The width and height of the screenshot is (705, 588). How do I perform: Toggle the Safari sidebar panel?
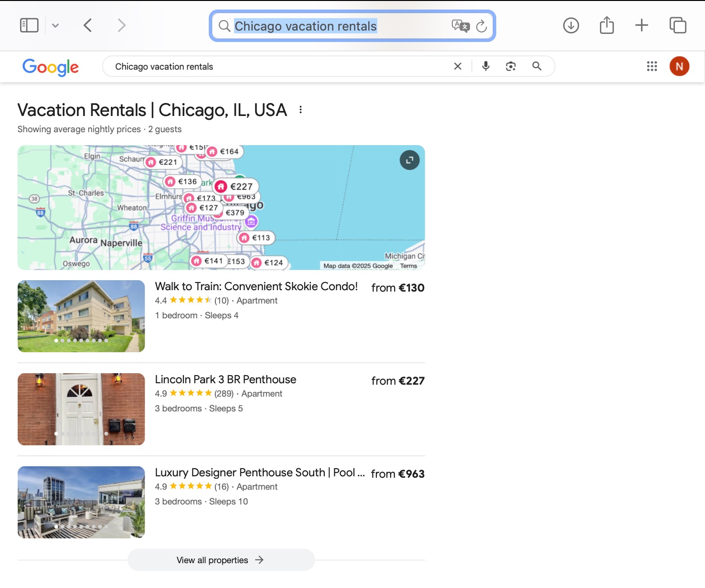[29, 25]
